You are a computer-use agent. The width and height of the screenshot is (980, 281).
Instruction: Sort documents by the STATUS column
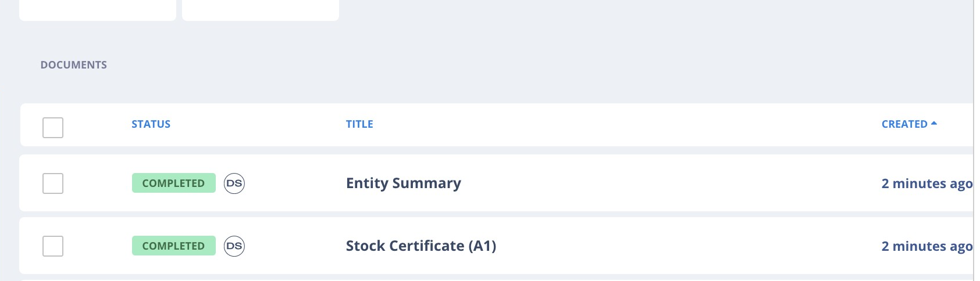tap(151, 124)
